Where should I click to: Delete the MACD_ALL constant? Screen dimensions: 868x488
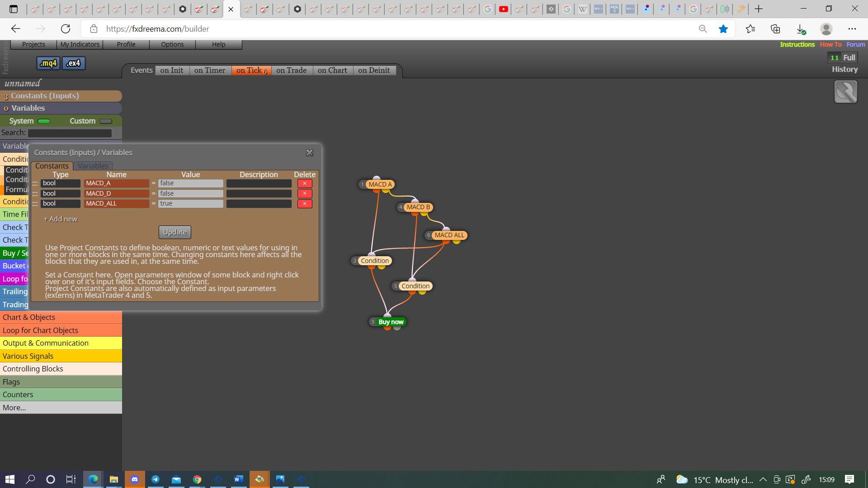(305, 204)
